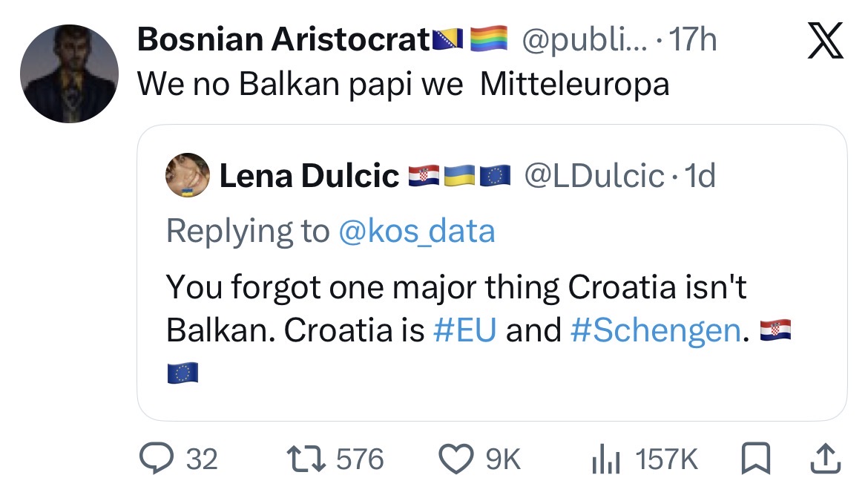Repost the tweet via retweet arrows icon
Viewport: 868px width, 501px height.
(x=306, y=459)
